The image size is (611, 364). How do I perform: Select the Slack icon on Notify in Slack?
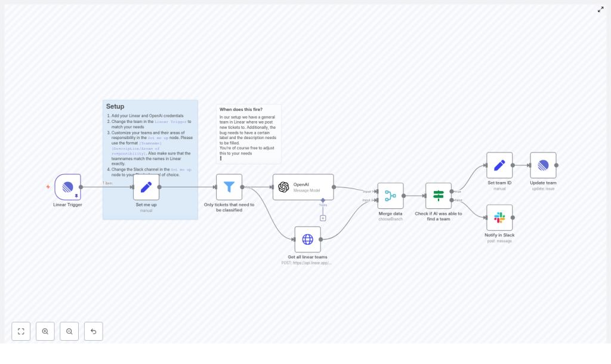tap(499, 216)
